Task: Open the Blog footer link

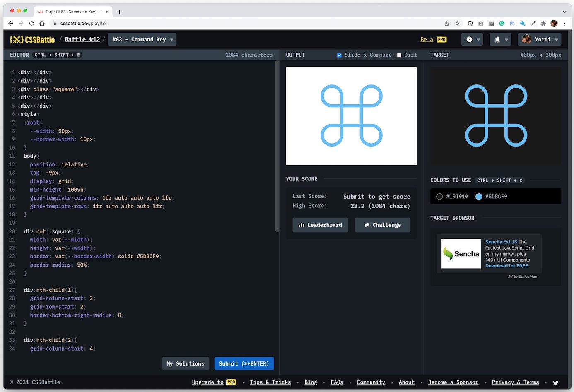Action: pos(311,382)
